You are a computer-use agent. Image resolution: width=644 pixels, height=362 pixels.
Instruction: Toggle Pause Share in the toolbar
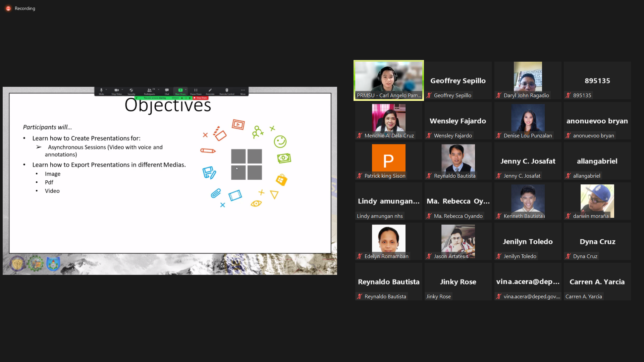196,90
